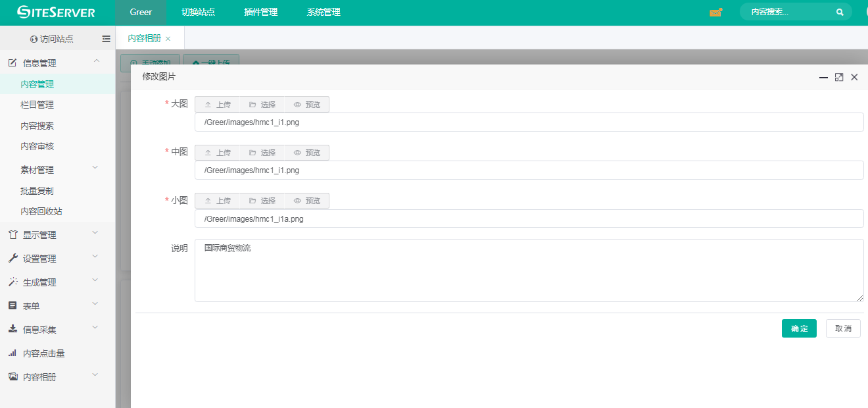868x408 pixels.
Task: Close the 内容相册 tab with its x
Action: pyautogui.click(x=168, y=39)
